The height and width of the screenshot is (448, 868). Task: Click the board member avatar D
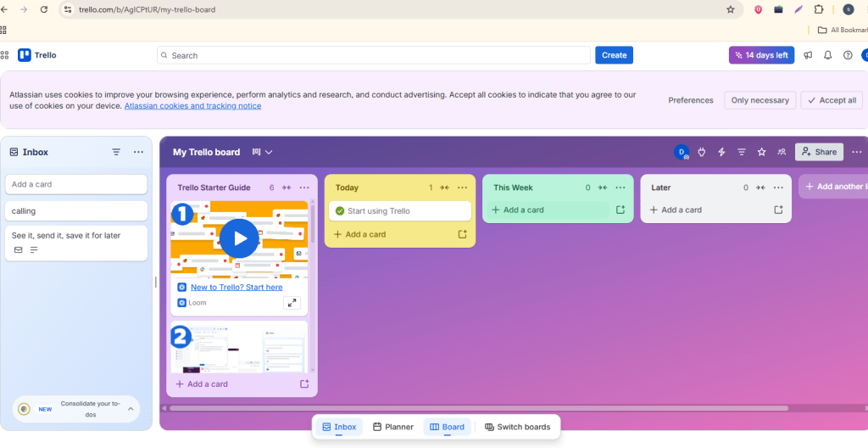(x=682, y=152)
